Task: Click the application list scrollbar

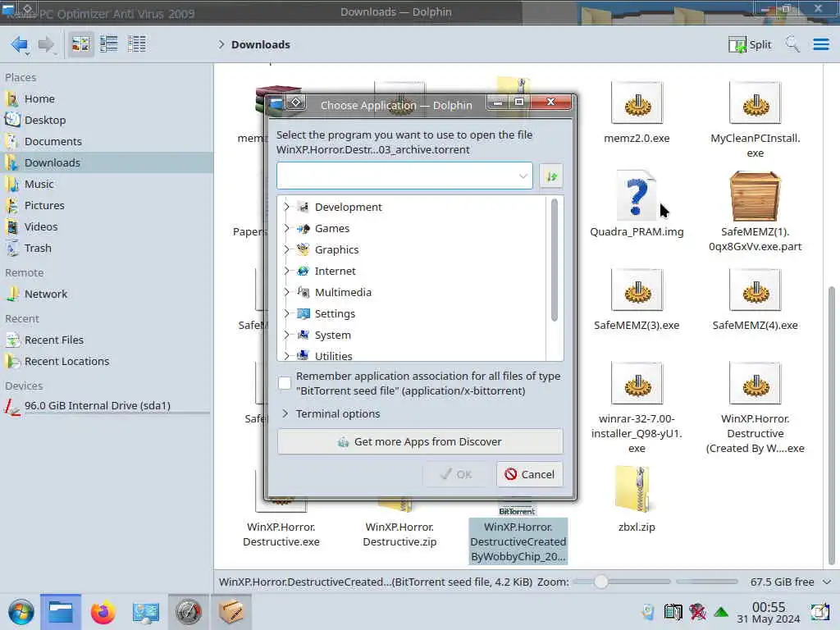Action: click(555, 260)
